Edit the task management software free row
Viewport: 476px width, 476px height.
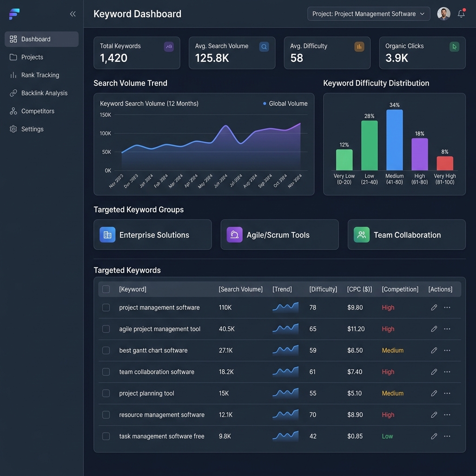pyautogui.click(x=434, y=436)
